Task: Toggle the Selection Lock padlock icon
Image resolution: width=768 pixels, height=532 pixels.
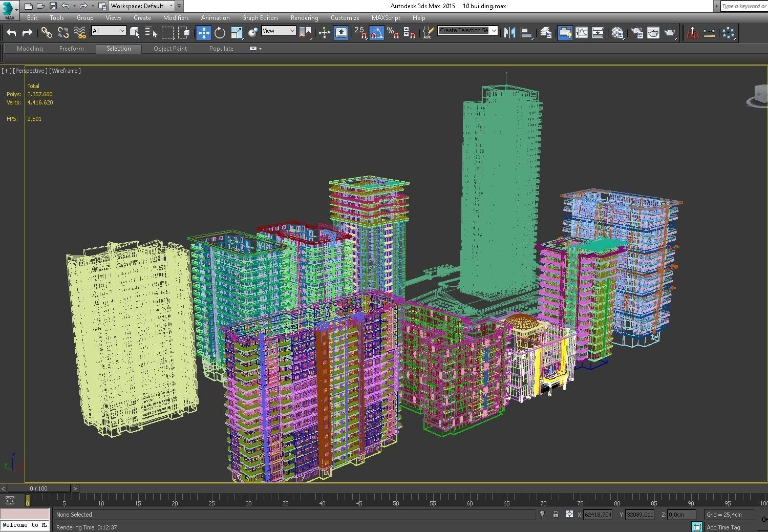Action: click(556, 514)
